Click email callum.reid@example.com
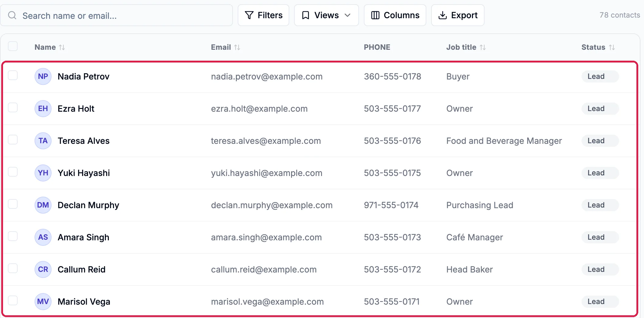The width and height of the screenshot is (644, 318). (x=264, y=269)
